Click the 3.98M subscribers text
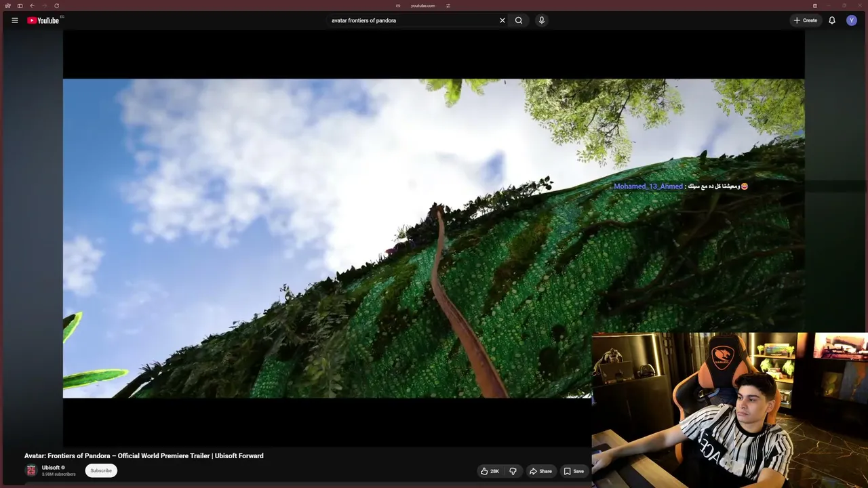868x488 pixels. [x=59, y=474]
